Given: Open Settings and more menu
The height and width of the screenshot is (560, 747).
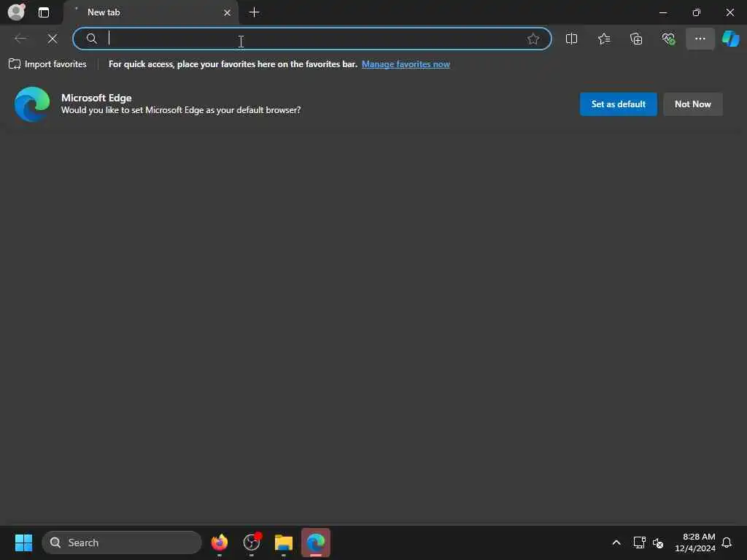Looking at the screenshot, I should (700, 39).
